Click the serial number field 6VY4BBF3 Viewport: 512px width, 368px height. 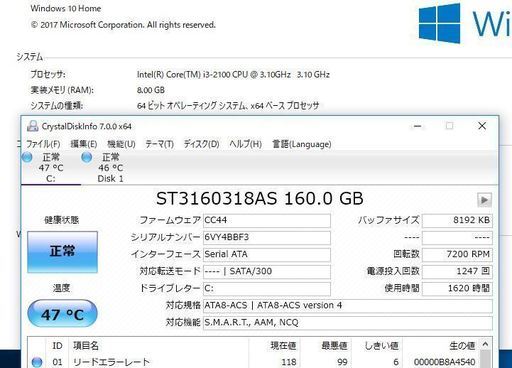[x=267, y=237]
